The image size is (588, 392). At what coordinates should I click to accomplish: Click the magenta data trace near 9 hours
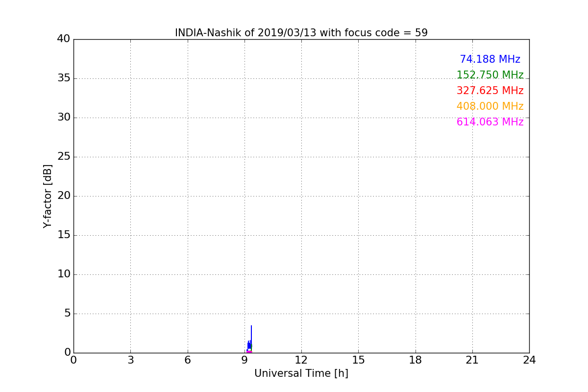[x=249, y=351]
